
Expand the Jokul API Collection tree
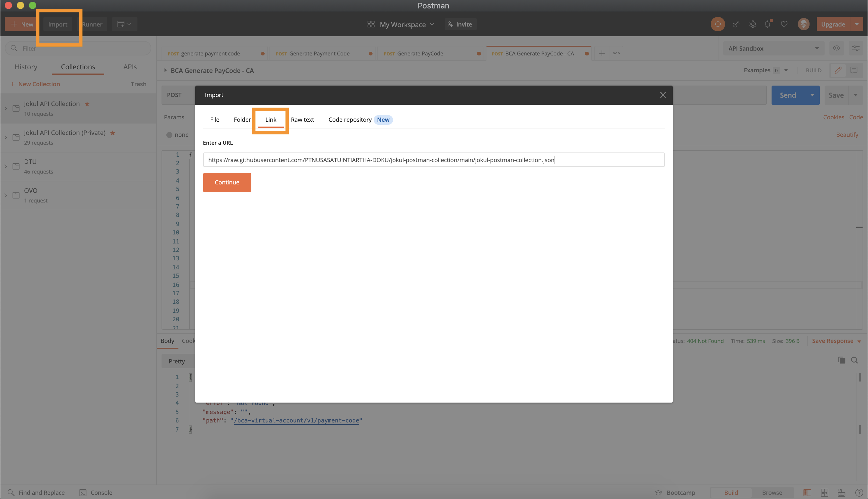click(x=5, y=108)
